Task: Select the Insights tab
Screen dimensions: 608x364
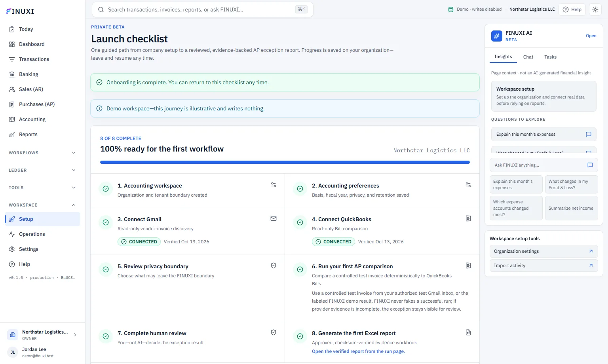Action: click(503, 57)
